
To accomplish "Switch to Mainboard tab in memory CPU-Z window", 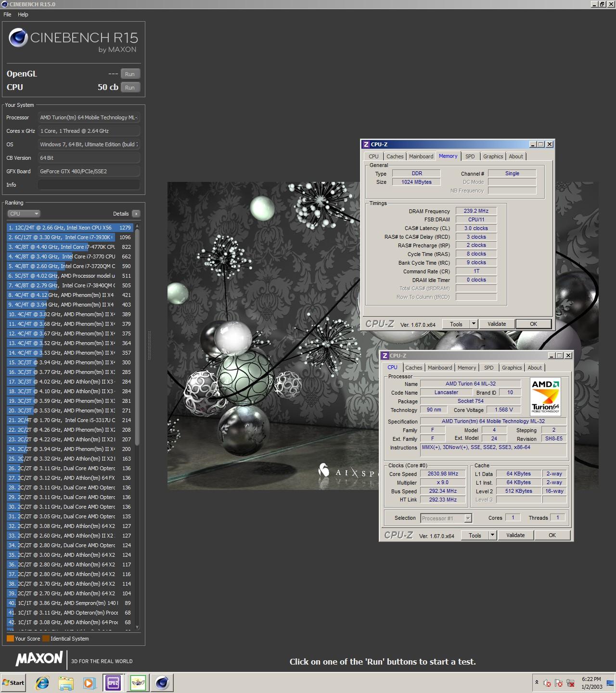I will (421, 156).
